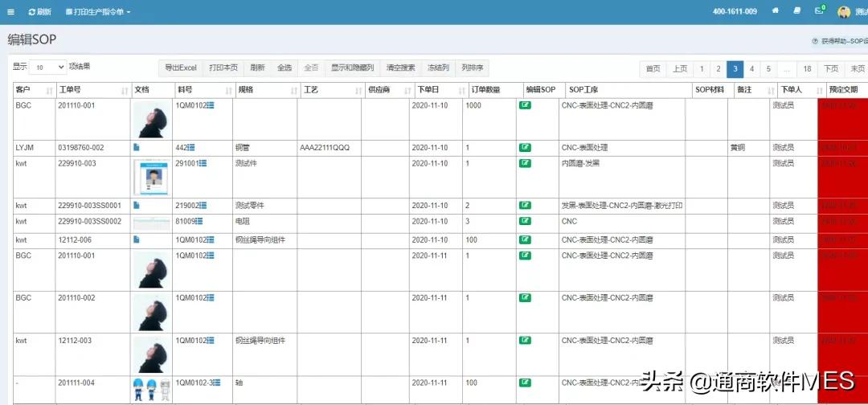Viewport: 868px width, 405px height.
Task: Go to the home page icon
Action: 776,10
